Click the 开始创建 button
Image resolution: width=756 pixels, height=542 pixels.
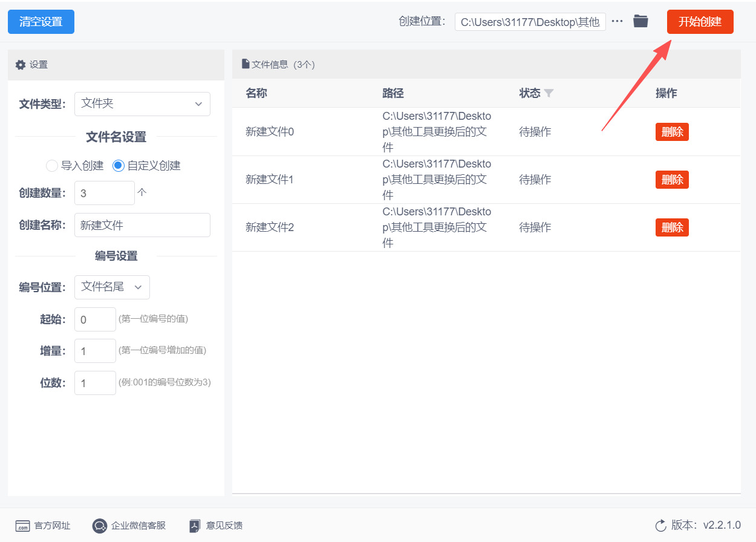click(x=700, y=22)
